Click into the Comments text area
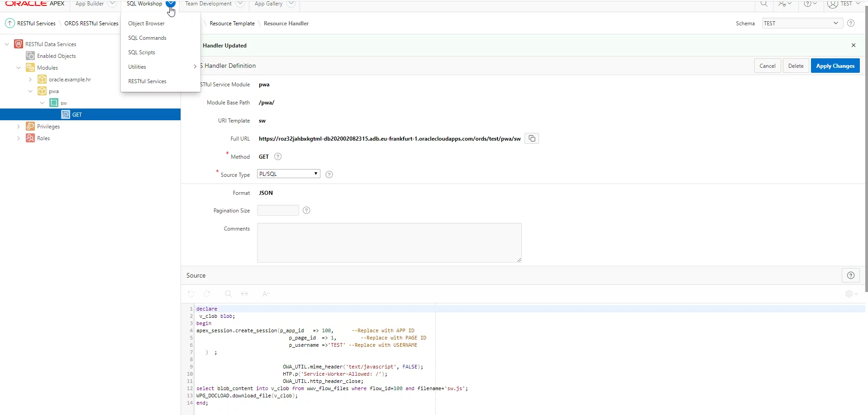868x415 pixels. [x=389, y=243]
